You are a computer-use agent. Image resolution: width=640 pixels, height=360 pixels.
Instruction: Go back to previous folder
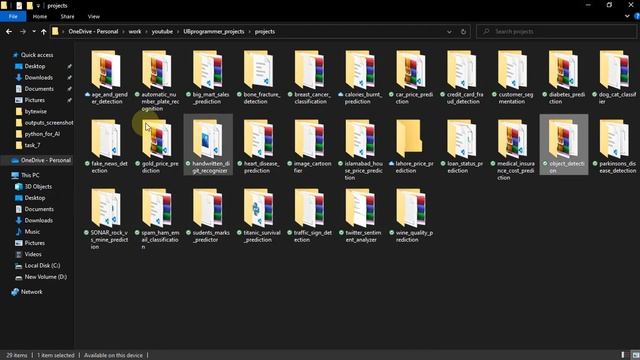9,31
